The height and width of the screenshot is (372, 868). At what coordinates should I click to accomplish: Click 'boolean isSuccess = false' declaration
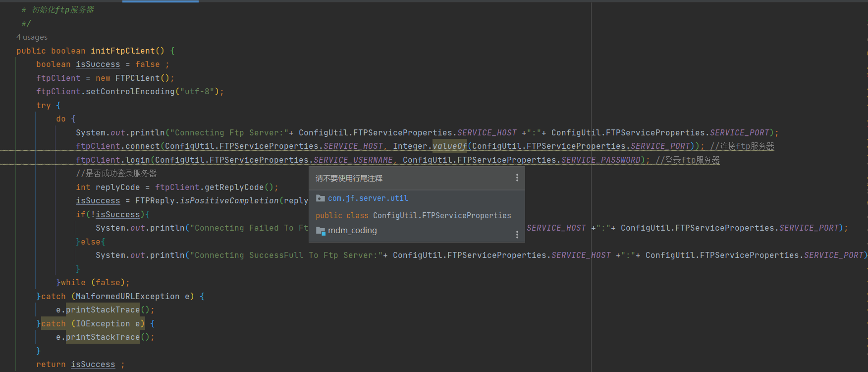98,64
